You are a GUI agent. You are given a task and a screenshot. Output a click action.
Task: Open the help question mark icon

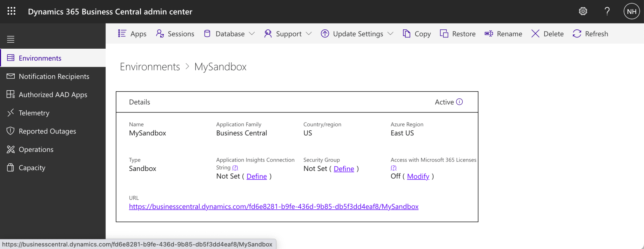coord(607,11)
